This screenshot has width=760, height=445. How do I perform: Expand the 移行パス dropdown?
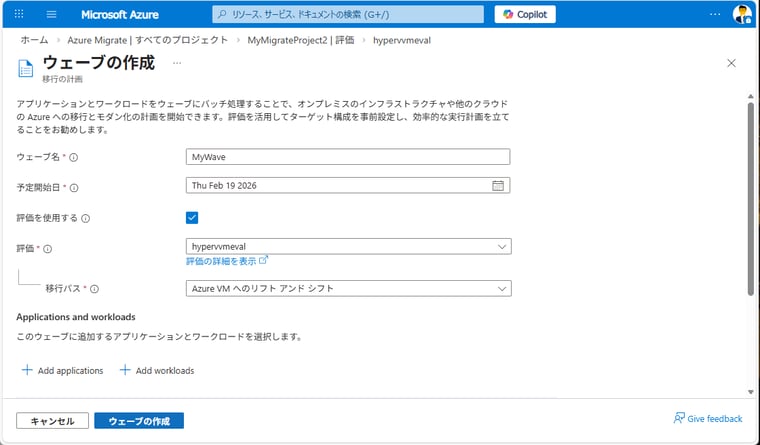348,288
